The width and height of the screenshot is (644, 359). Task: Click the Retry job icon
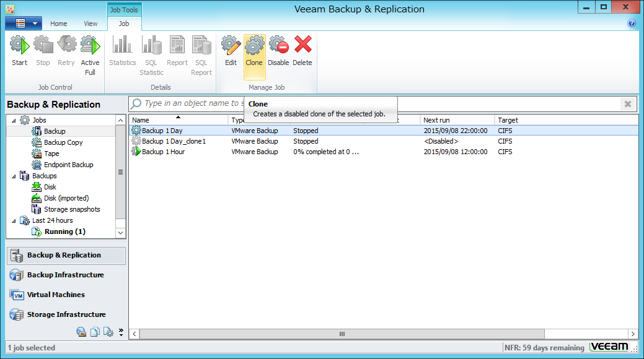[x=66, y=51]
